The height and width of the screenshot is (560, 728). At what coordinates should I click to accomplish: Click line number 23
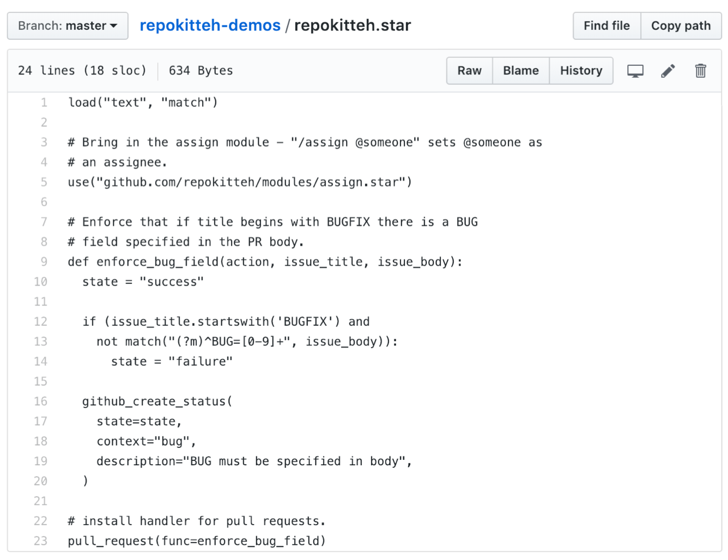pyautogui.click(x=41, y=540)
